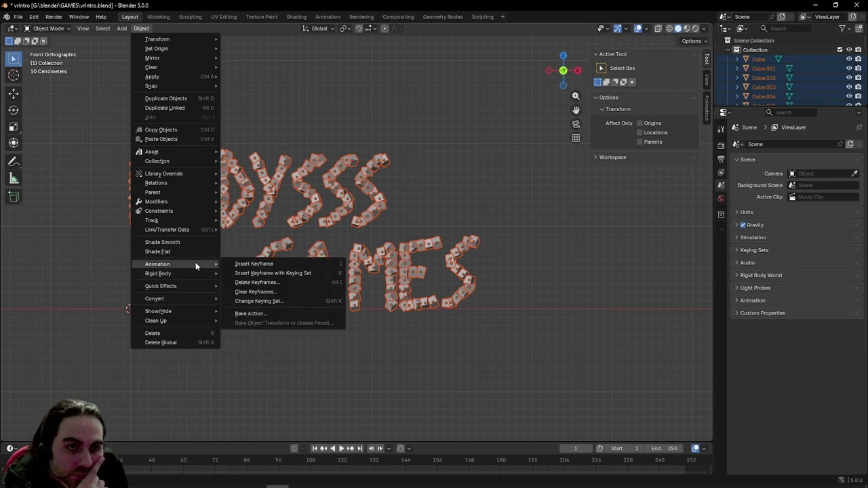Screen dimensions: 868x488
Task: Open the viewport Options dropdown
Action: point(694,41)
